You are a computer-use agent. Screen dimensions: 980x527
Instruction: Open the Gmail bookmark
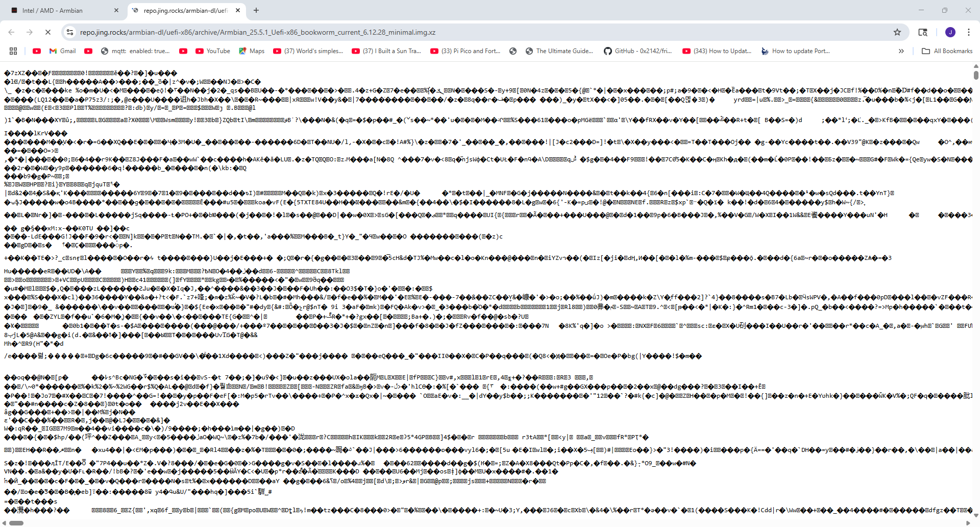click(63, 51)
